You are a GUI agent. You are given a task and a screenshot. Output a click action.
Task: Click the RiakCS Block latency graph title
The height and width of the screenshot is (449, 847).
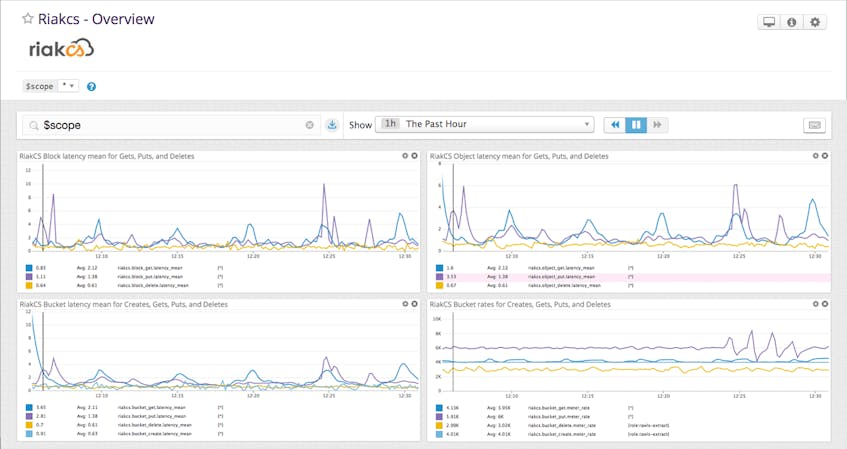107,156
